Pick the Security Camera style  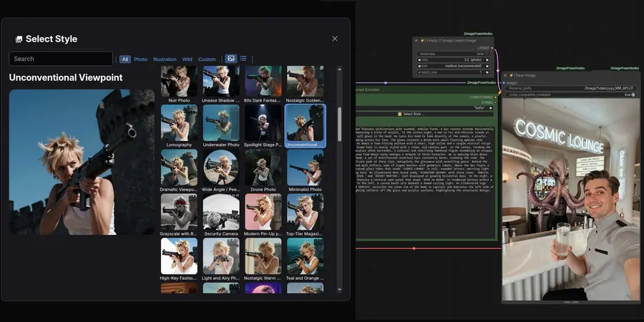click(221, 212)
